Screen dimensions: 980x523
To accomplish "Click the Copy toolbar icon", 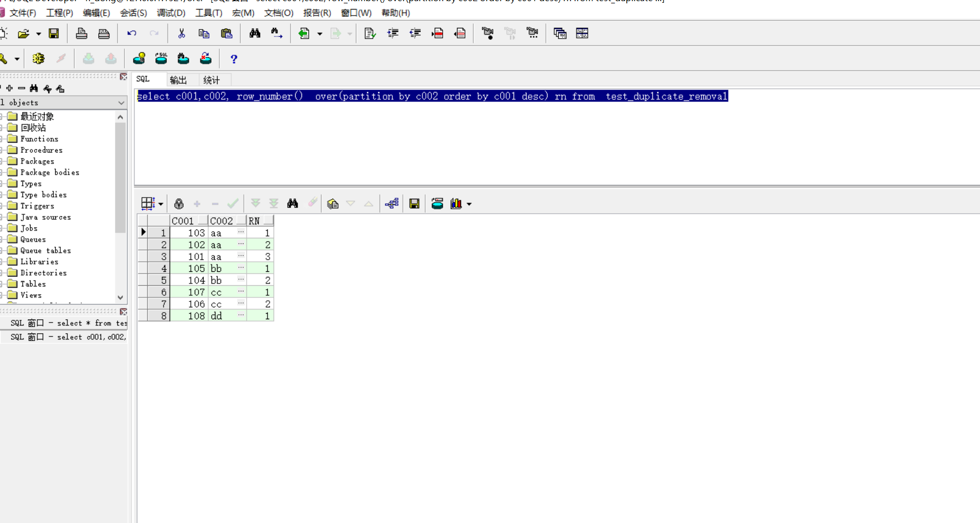I will [204, 33].
